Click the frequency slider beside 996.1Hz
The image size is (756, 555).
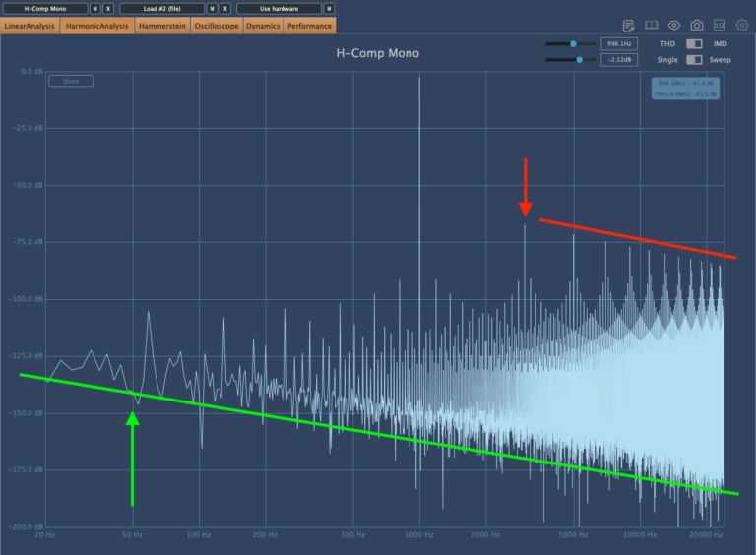click(569, 44)
